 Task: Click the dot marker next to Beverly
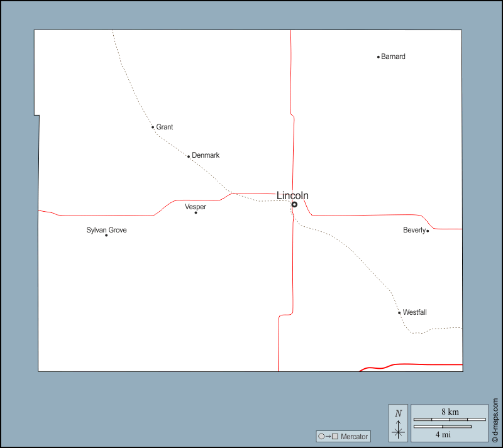pos(428,231)
